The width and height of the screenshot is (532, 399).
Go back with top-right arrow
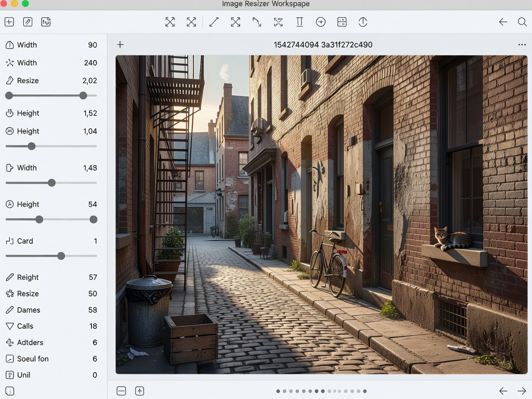[x=503, y=22]
